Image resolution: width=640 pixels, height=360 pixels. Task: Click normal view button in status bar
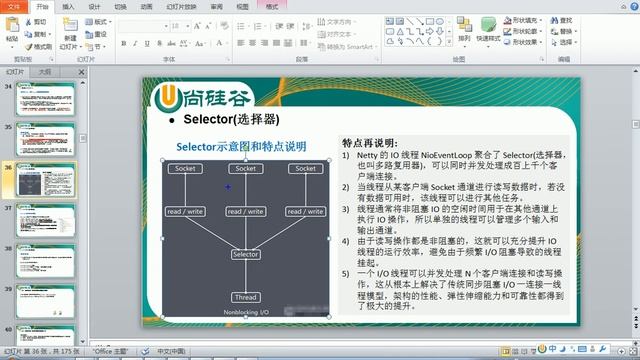click(x=505, y=351)
